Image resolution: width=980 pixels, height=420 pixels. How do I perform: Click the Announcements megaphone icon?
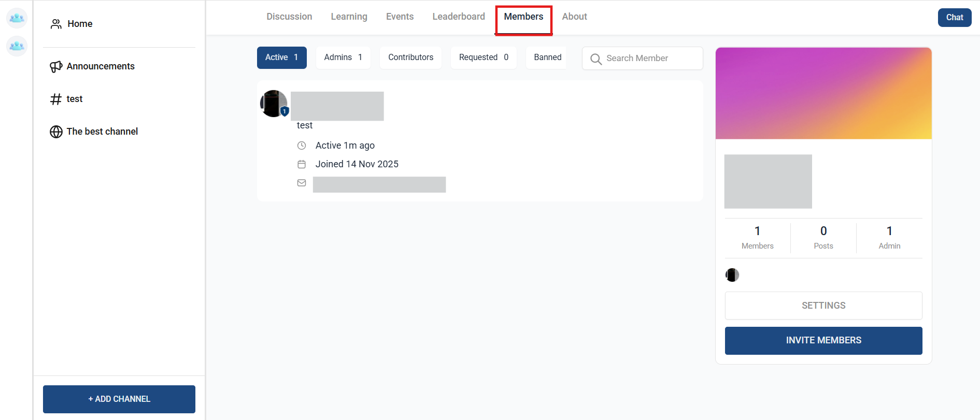[x=56, y=67]
